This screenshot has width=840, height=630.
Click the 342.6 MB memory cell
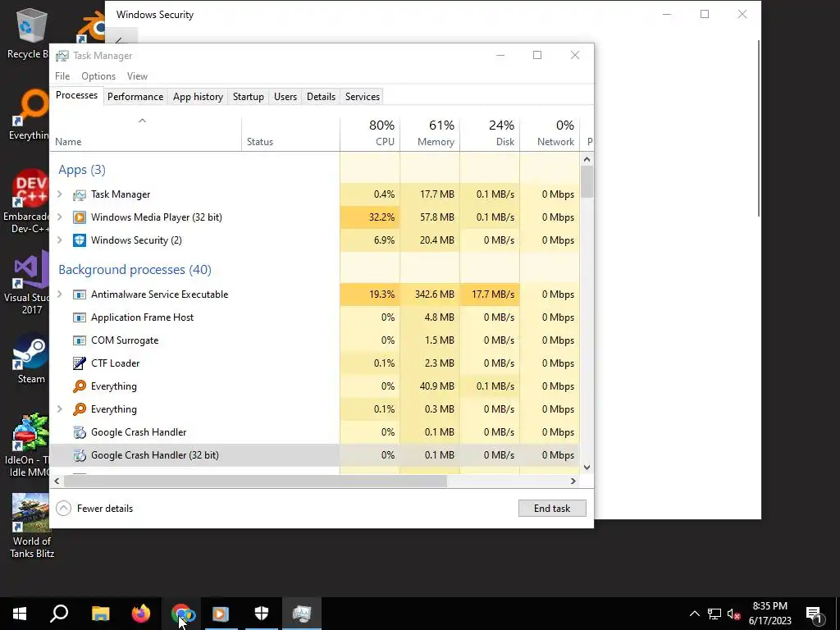(430, 294)
